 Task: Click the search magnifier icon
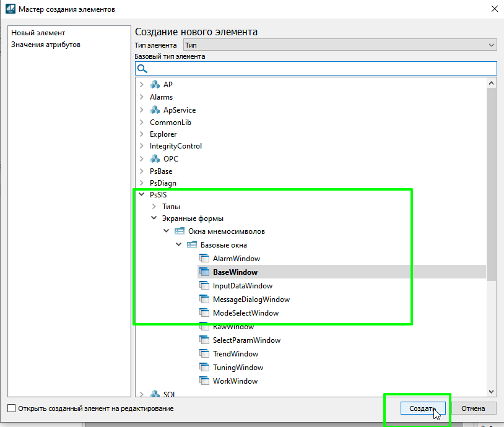(142, 69)
